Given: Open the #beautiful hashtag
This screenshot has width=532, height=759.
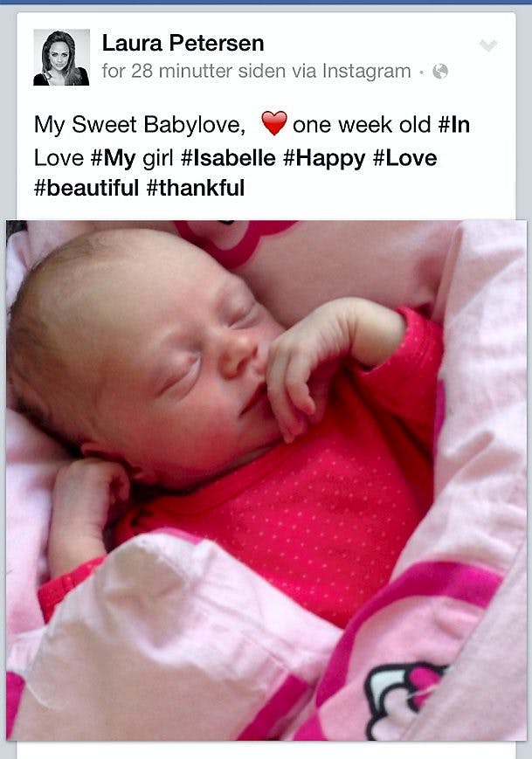Looking at the screenshot, I should click(86, 188).
